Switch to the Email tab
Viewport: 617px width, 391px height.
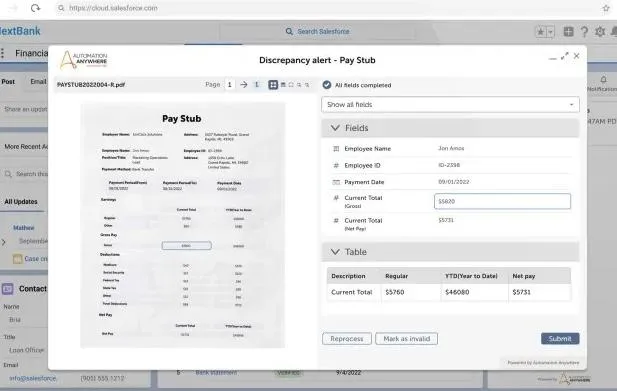point(38,81)
